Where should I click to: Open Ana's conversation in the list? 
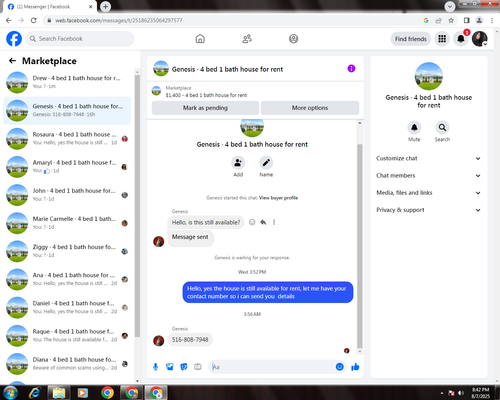click(x=67, y=279)
